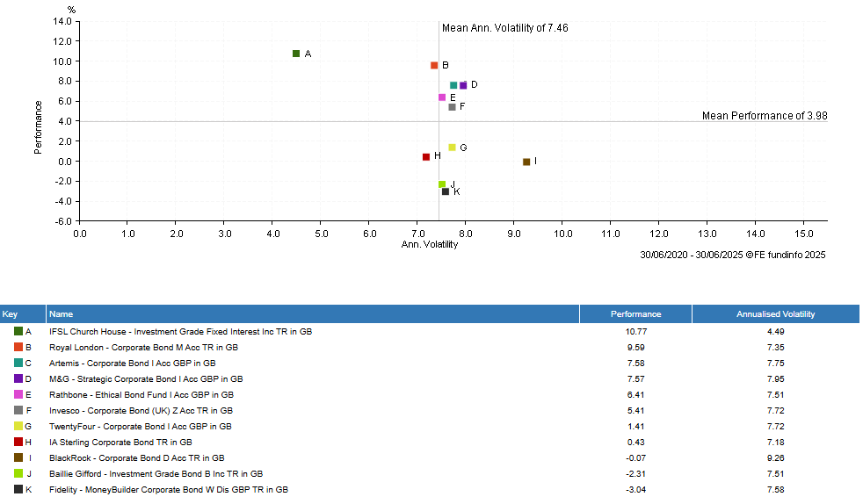The width and height of the screenshot is (863, 504).
Task: Click performance value -0.07
Action: coord(635,458)
